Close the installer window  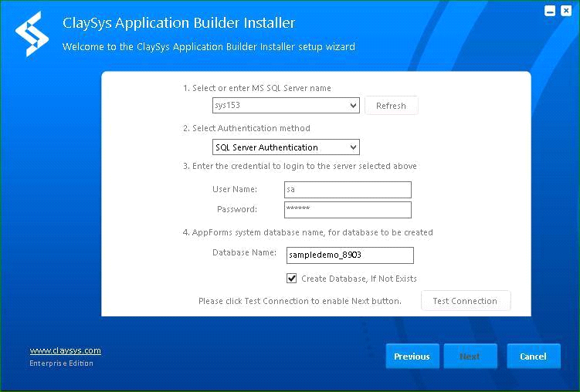pos(566,11)
